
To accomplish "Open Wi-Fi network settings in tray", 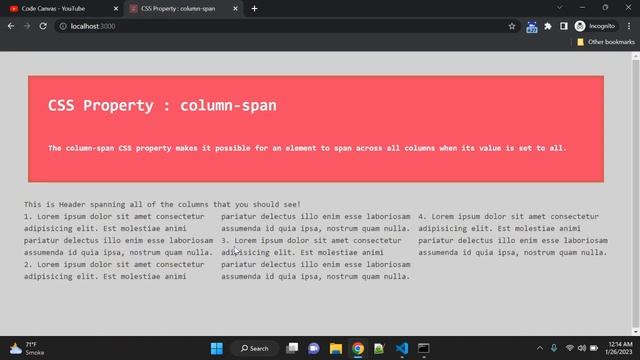I will coord(570,349).
